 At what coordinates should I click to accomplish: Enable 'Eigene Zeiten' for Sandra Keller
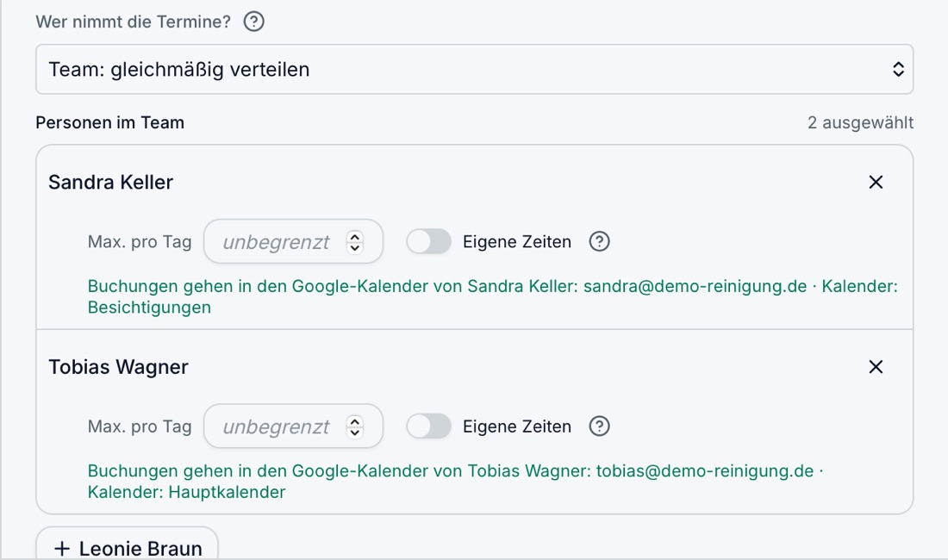428,241
